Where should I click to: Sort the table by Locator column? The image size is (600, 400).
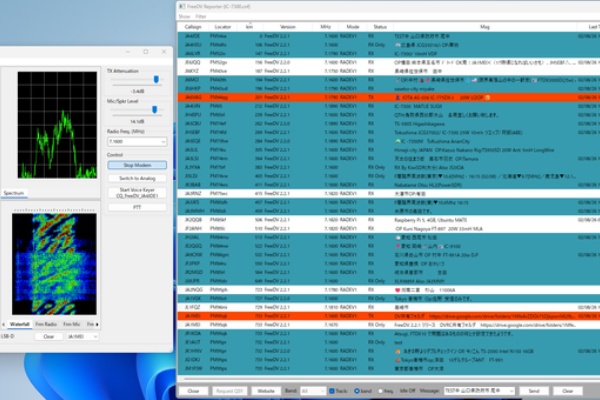(x=223, y=27)
